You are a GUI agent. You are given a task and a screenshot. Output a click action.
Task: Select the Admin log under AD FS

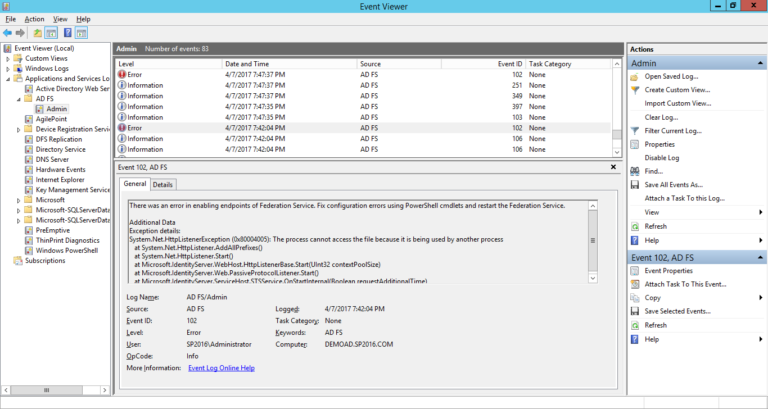tap(57, 109)
